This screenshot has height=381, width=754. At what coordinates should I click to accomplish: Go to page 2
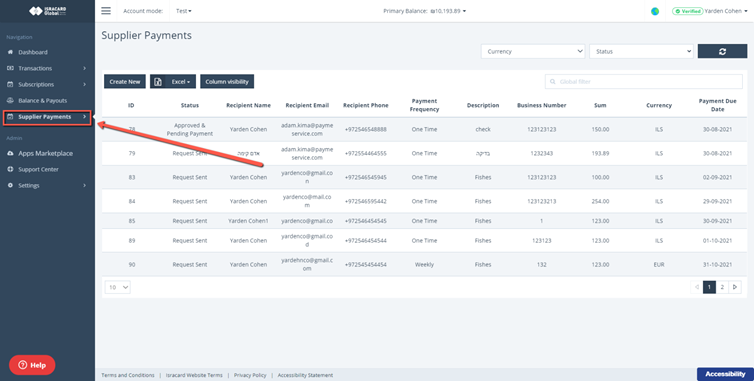(722, 287)
